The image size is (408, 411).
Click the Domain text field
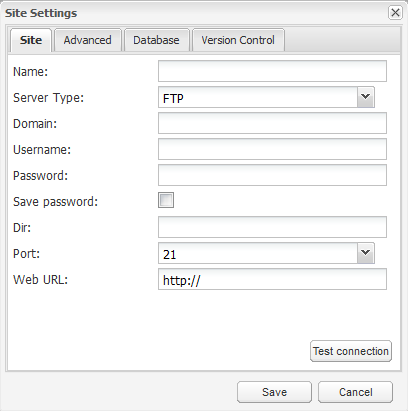coord(272,123)
